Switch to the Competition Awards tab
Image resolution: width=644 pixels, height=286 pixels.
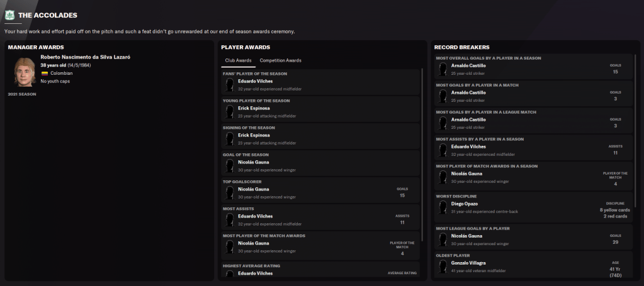tap(280, 60)
